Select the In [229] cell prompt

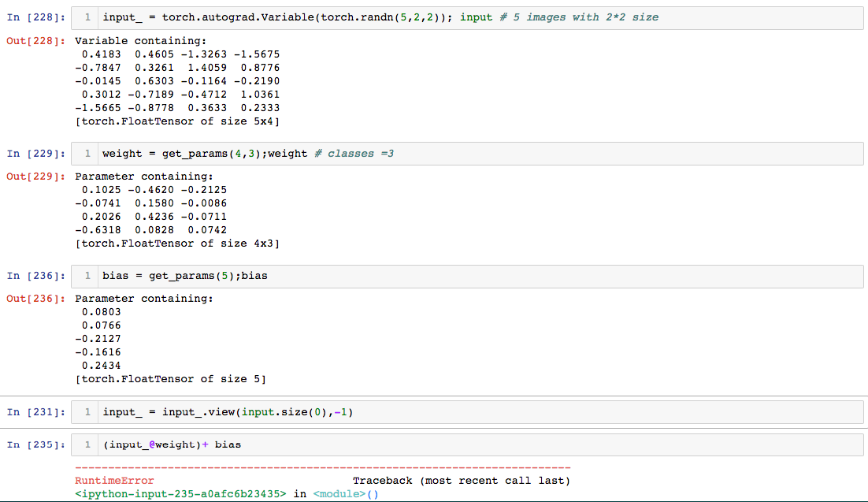point(35,154)
